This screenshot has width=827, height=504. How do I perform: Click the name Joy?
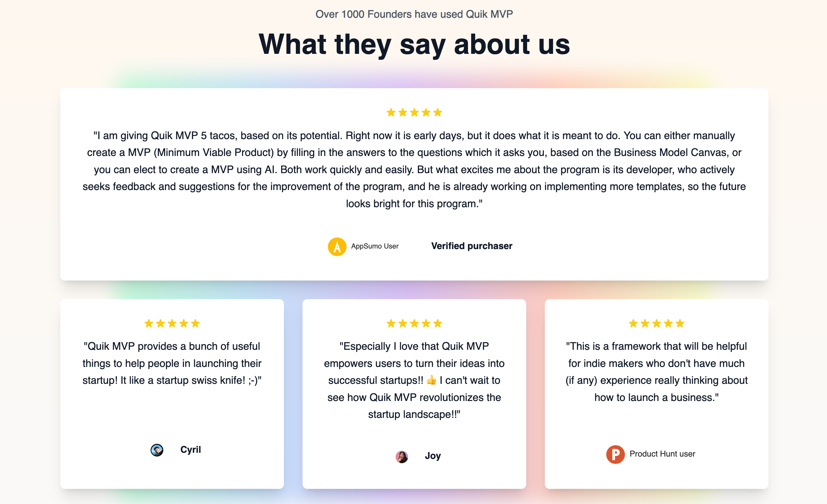pos(433,456)
